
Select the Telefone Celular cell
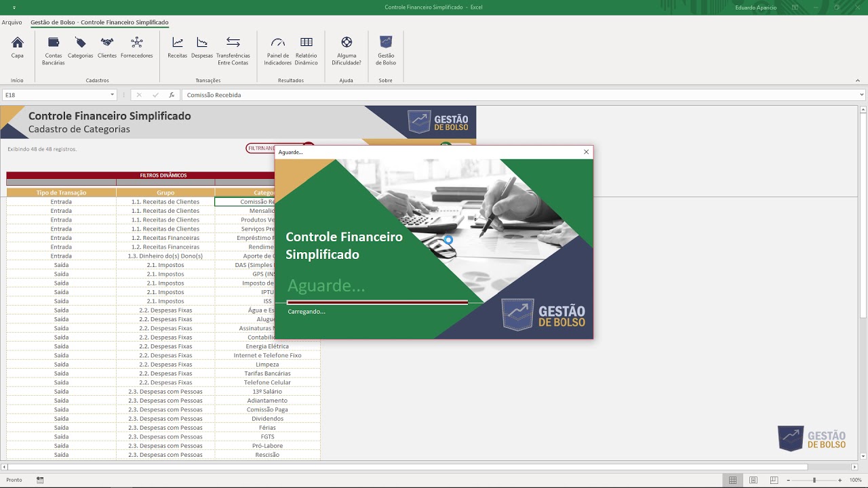(267, 382)
